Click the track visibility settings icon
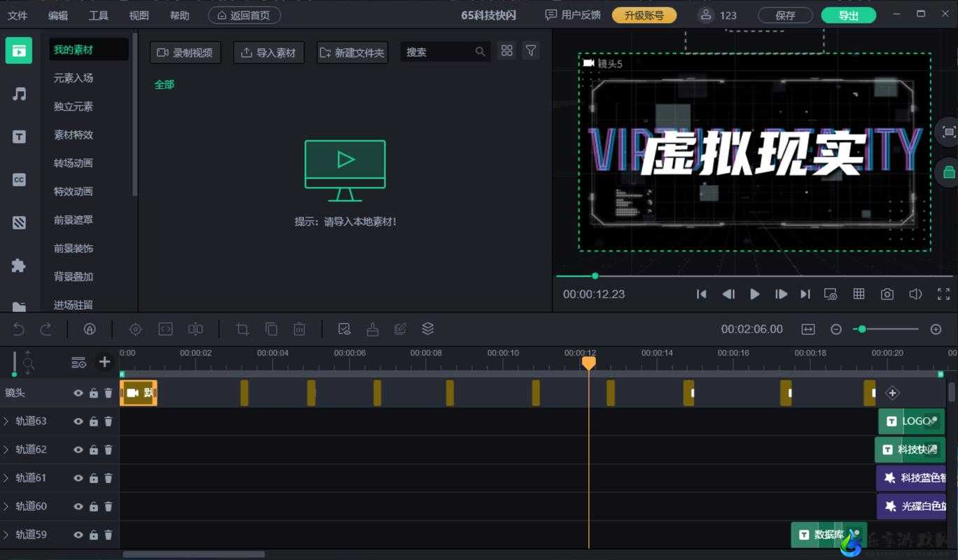Screen dimensions: 958x560 point(78,362)
